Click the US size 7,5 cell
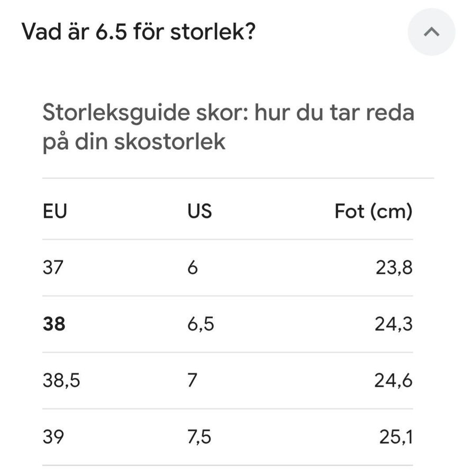The image size is (472, 476). pyautogui.click(x=199, y=437)
